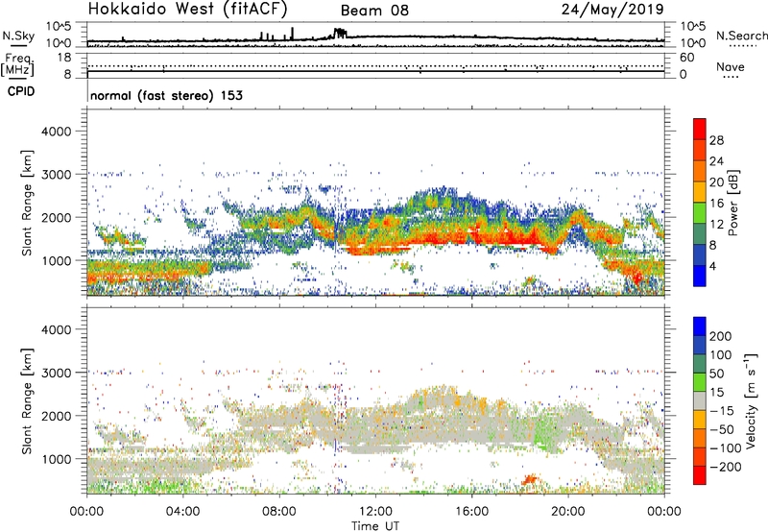This screenshot has height=532, width=768.
Task: Click 'Slant Range [km]' label of power panel
Action: (x=27, y=203)
